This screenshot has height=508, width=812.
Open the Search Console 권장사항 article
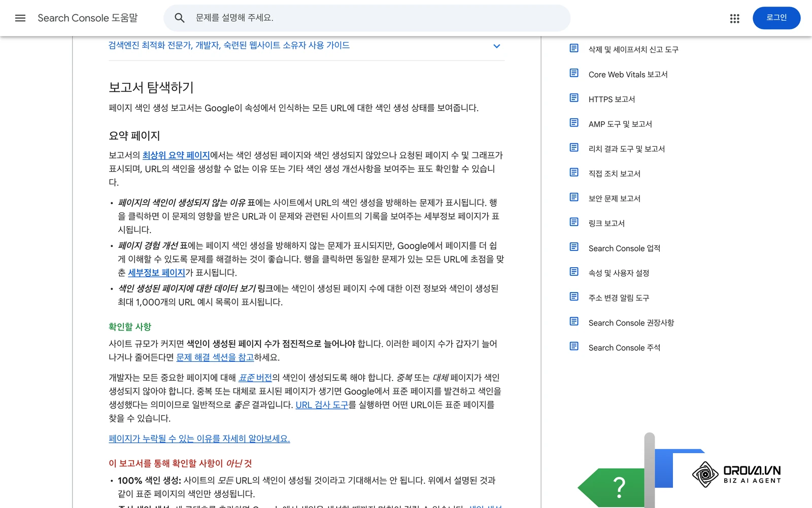point(631,323)
